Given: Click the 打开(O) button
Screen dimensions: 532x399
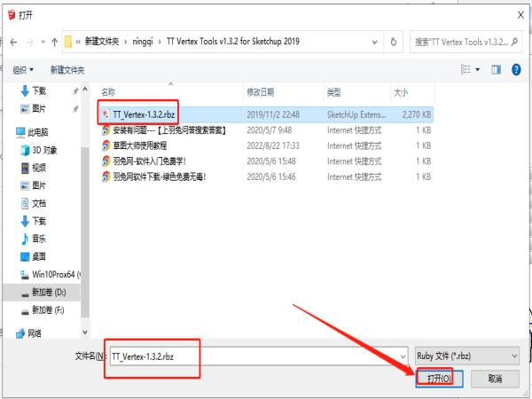Looking at the screenshot, I should click(440, 379).
